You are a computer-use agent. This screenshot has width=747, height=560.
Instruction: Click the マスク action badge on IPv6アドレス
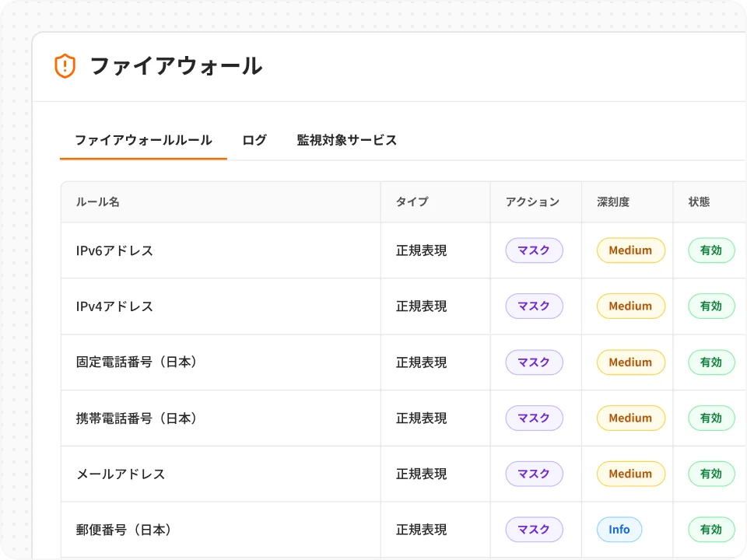click(535, 250)
